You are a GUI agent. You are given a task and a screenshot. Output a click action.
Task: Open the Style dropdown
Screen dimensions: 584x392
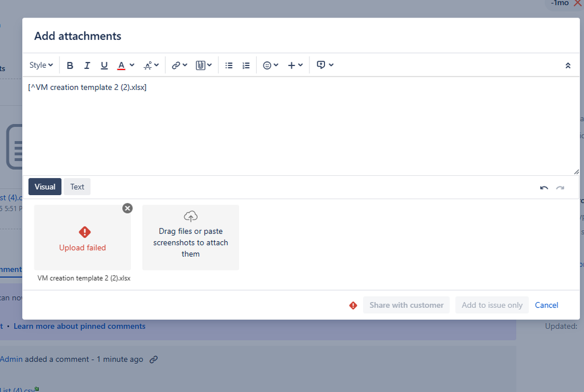click(41, 65)
